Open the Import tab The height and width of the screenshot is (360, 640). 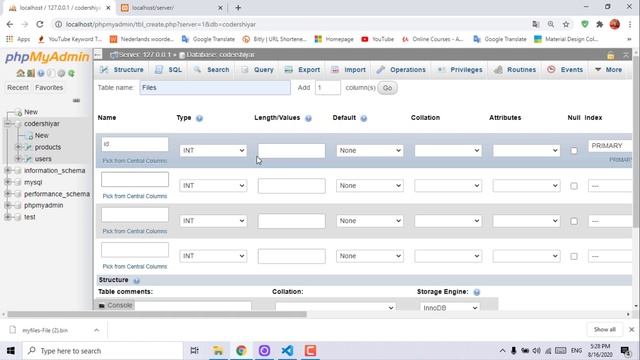(x=349, y=70)
